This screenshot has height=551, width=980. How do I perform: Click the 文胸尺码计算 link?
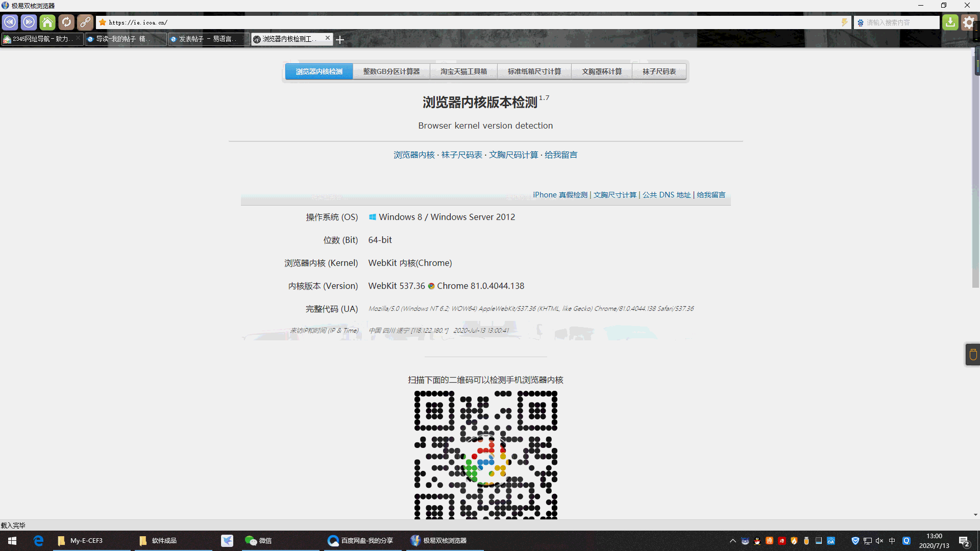click(x=513, y=155)
